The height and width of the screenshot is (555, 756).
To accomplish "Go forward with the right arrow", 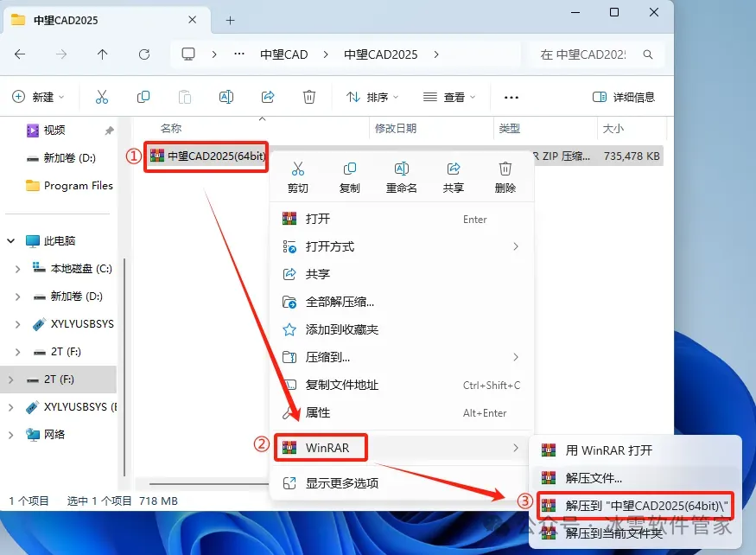I will [61, 54].
